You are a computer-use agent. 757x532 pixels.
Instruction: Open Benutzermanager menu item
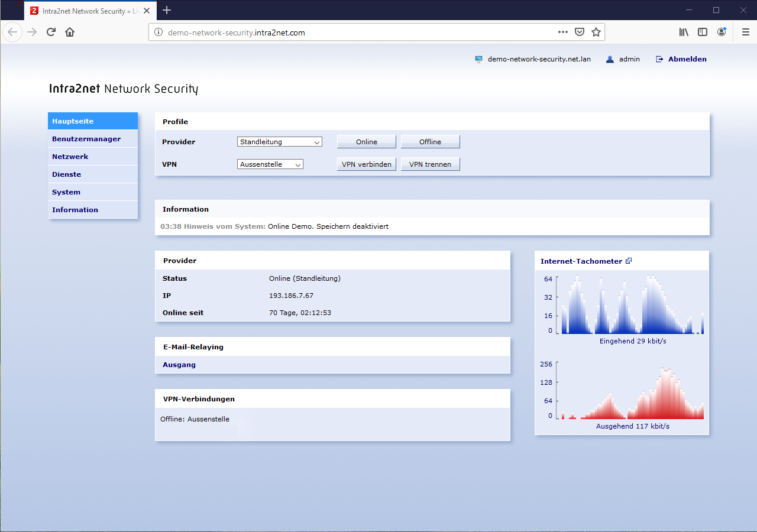point(93,139)
